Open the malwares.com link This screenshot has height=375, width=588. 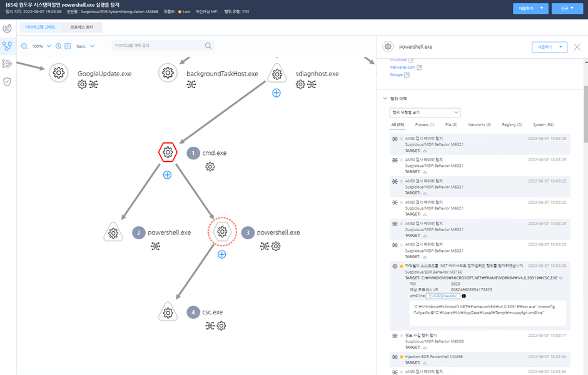402,67
